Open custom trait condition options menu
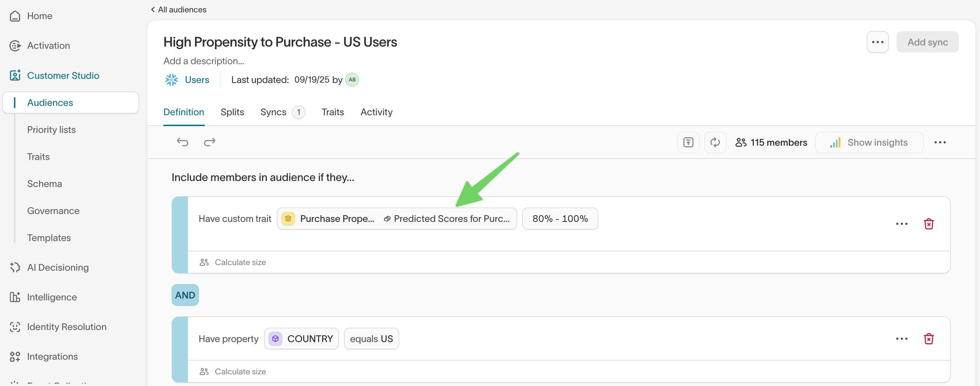980x386 pixels. 901,224
